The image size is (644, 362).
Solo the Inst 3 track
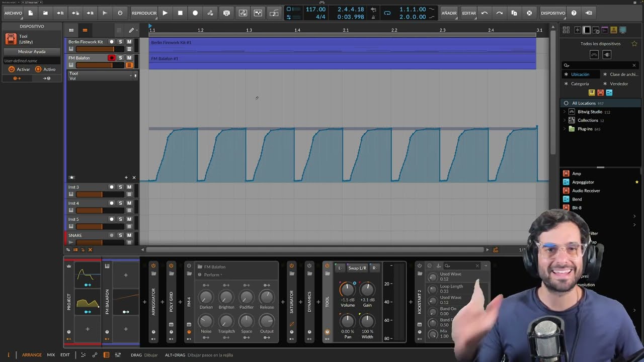coord(120,187)
